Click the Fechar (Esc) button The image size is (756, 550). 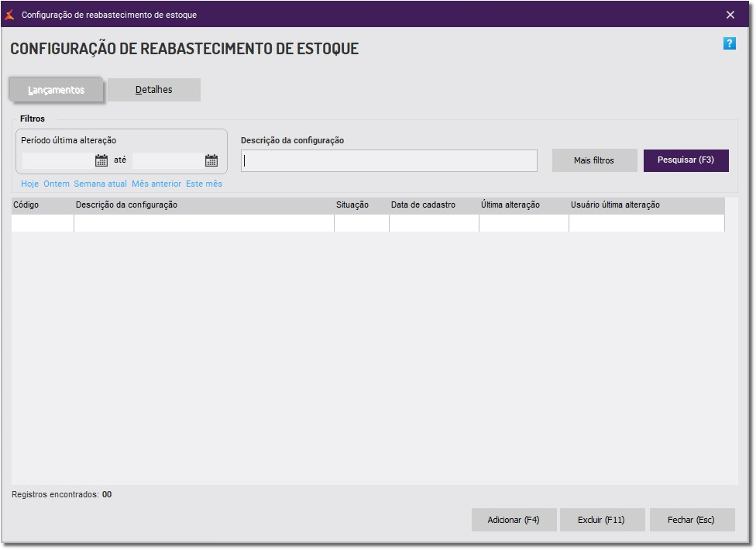pos(692,520)
